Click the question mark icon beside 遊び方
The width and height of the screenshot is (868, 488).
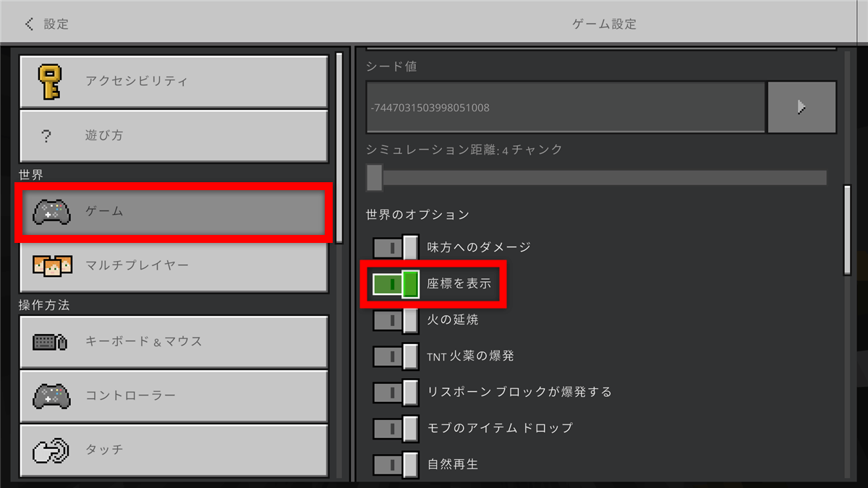[46, 135]
